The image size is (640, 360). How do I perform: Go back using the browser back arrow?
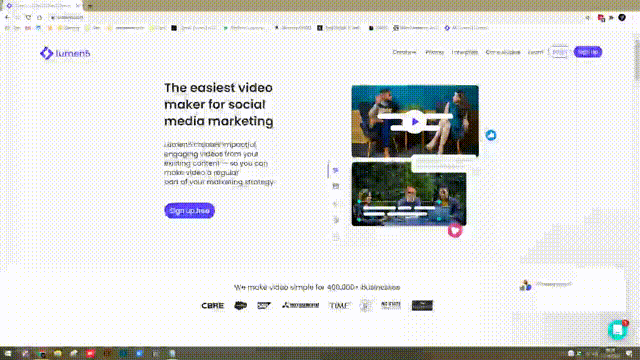[7, 18]
